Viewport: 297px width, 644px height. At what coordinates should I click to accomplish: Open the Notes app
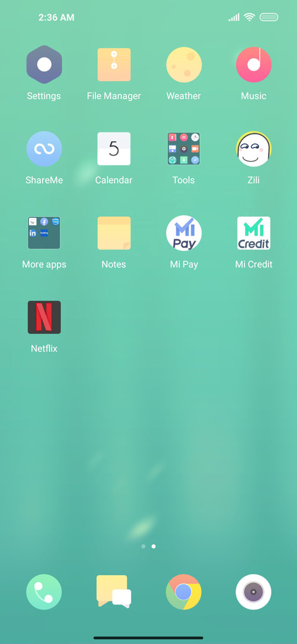(114, 233)
